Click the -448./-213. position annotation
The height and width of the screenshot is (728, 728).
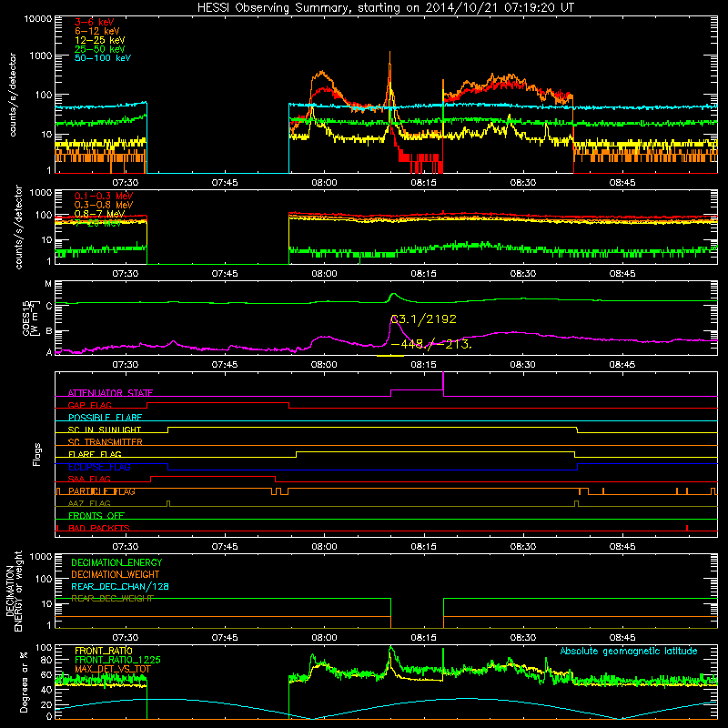pos(431,345)
